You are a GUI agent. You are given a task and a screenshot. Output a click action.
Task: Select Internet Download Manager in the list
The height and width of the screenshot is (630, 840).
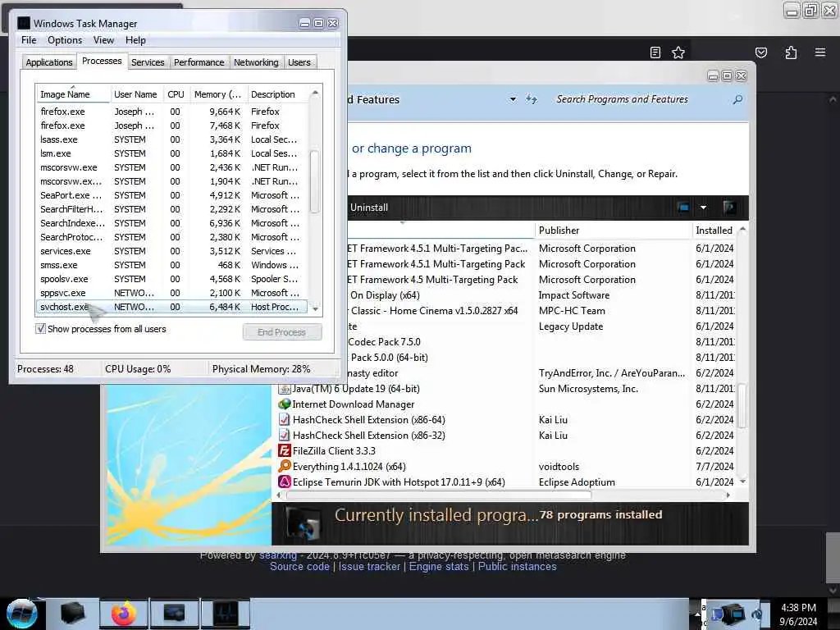pyautogui.click(x=505, y=404)
